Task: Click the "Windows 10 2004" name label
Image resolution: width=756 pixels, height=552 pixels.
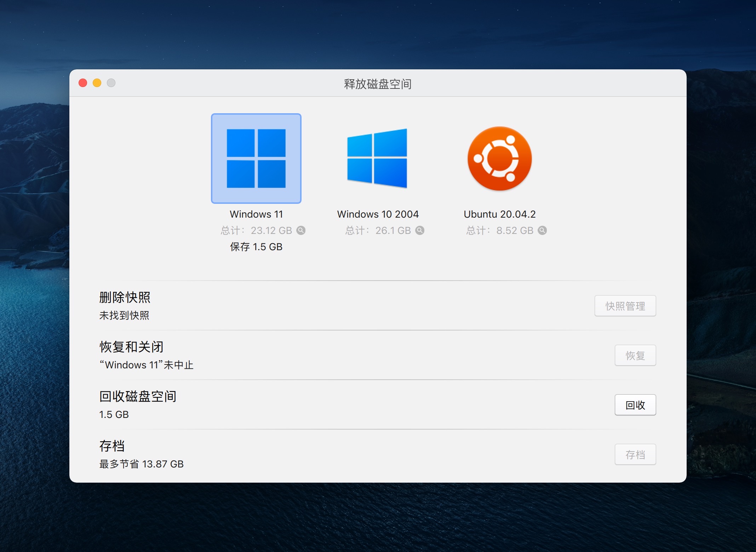Action: [378, 214]
